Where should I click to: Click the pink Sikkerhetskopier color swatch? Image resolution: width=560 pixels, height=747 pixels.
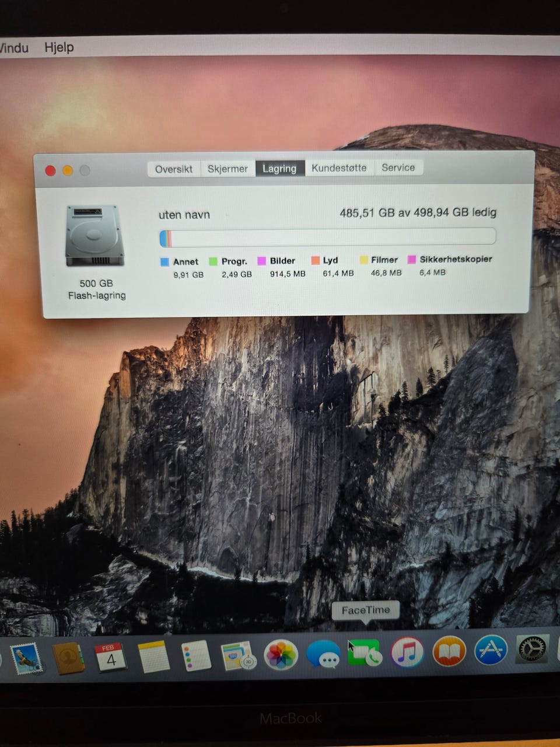[x=412, y=259]
